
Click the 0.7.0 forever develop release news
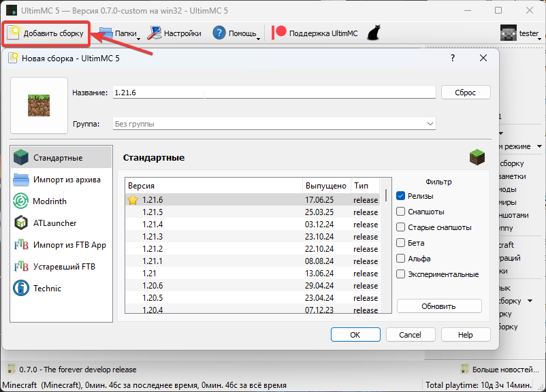click(x=78, y=370)
